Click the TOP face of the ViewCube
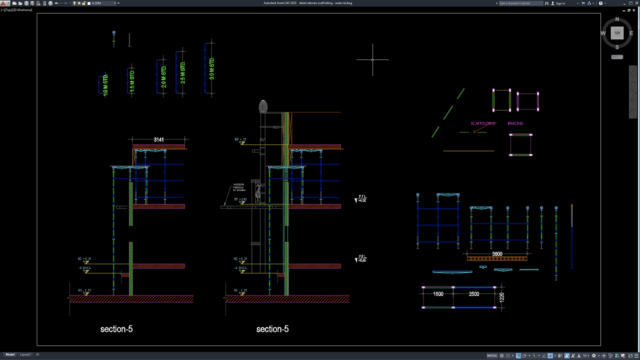640x360 pixels. click(x=617, y=33)
